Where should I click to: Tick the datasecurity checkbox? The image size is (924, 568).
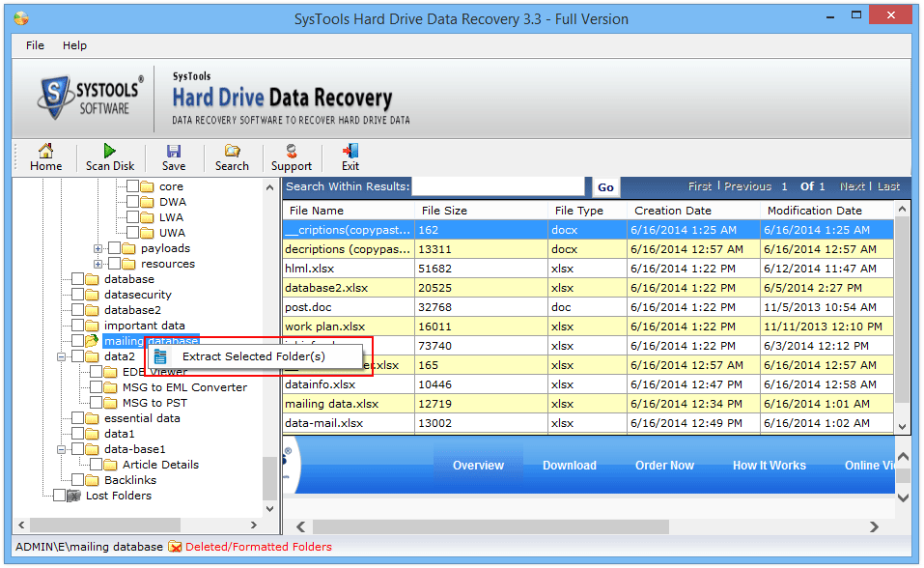point(78,295)
